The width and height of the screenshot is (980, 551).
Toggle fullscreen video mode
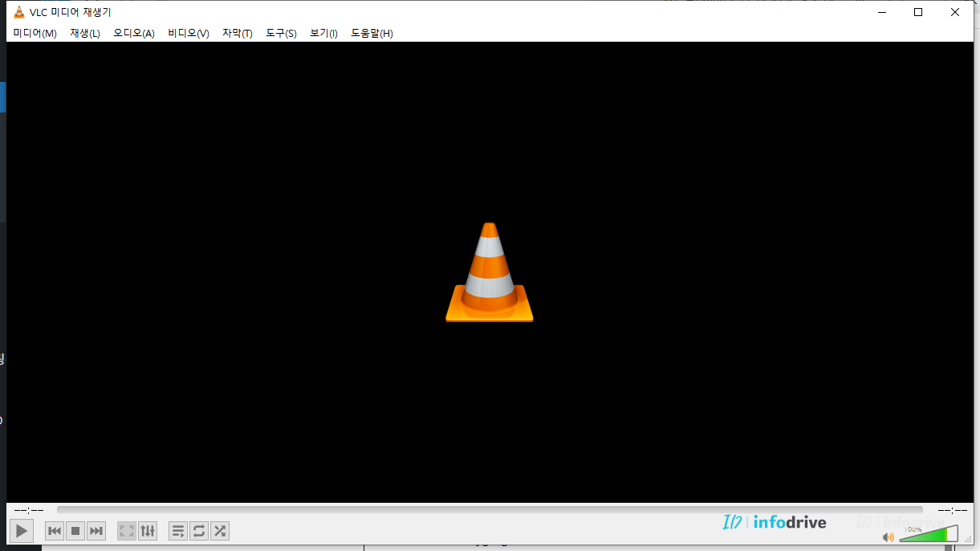click(x=127, y=531)
